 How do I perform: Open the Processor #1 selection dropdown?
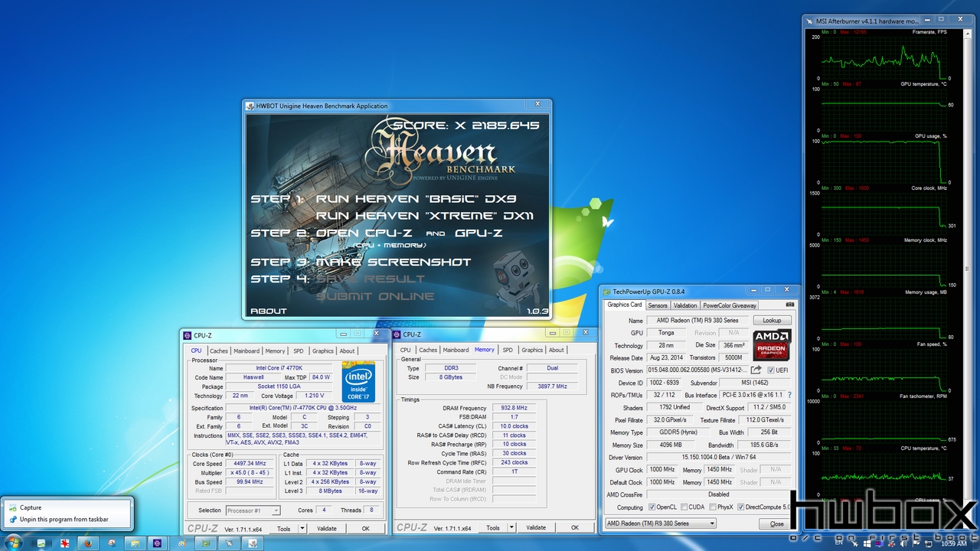pyautogui.click(x=253, y=510)
